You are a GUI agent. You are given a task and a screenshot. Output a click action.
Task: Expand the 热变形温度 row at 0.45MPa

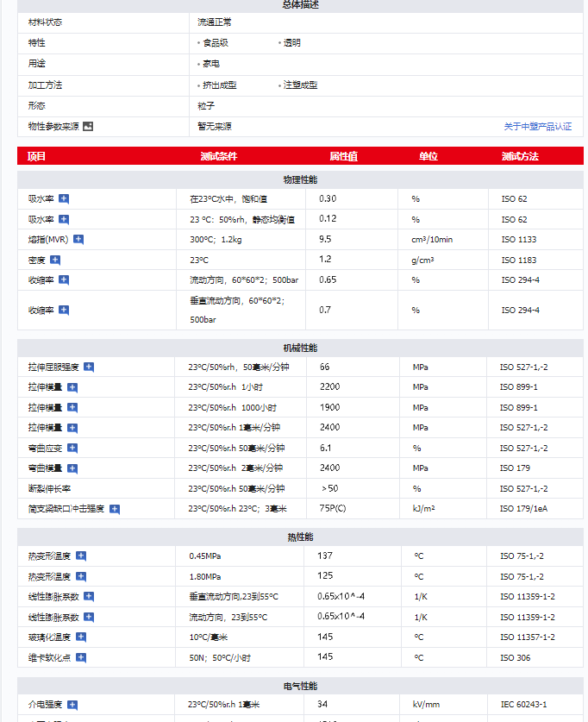(x=81, y=556)
